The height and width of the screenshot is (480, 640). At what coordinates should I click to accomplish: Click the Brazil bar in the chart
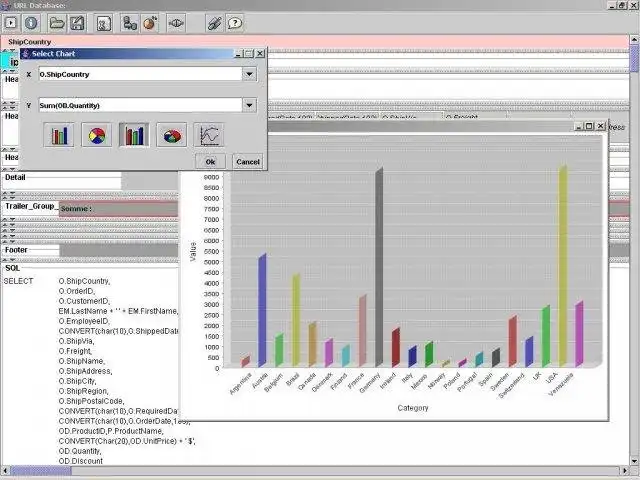(x=296, y=320)
